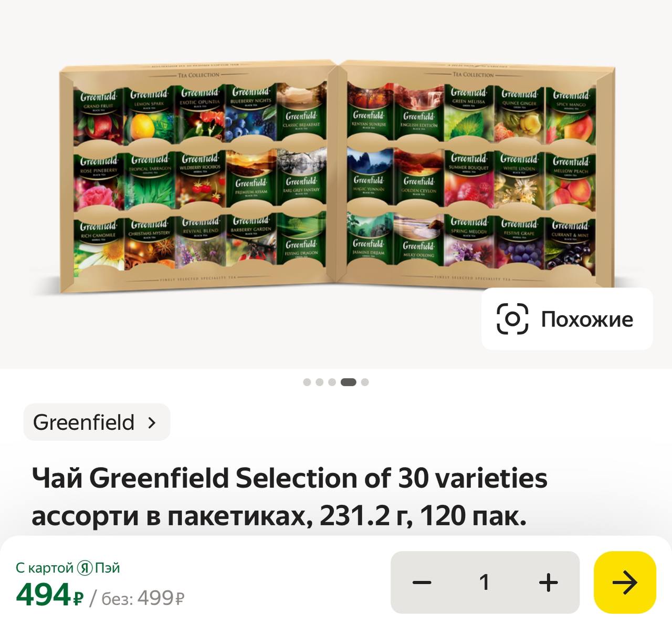Increase quantity with the plus button
The height and width of the screenshot is (620, 672).
(548, 582)
